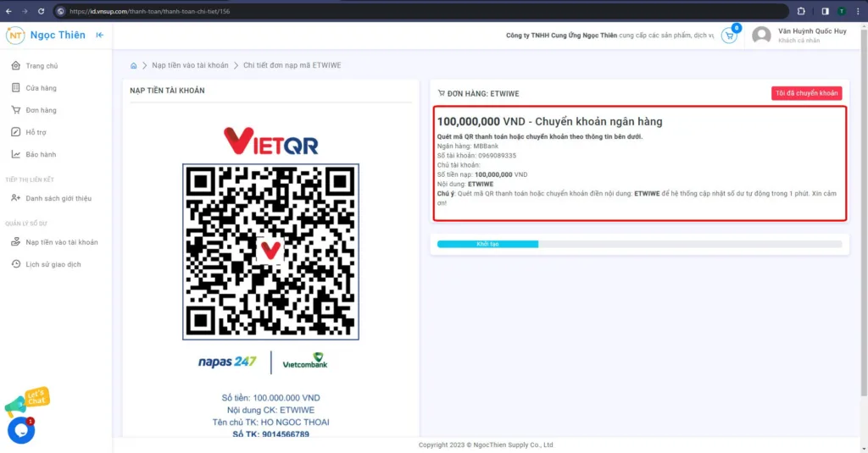Click the browser address bar URL
Screen dimensions: 868x453
point(149,11)
